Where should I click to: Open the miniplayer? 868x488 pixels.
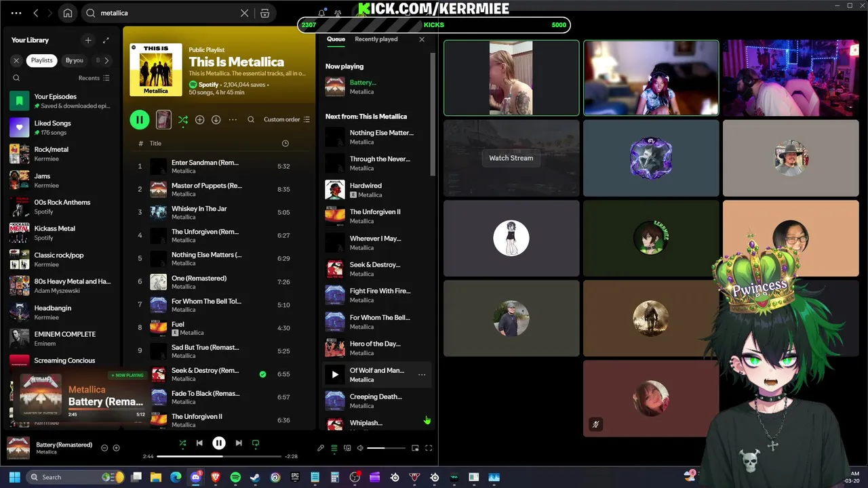pyautogui.click(x=415, y=448)
